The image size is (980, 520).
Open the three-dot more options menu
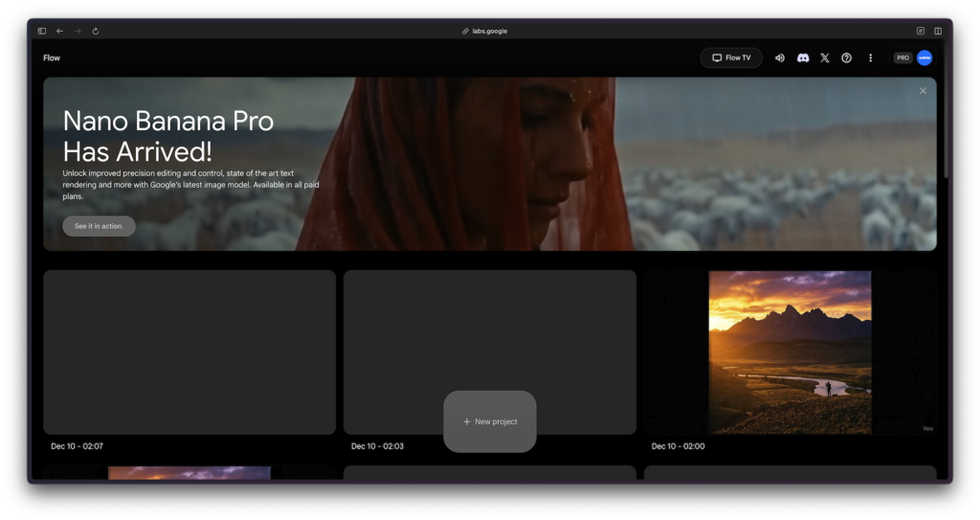pos(870,57)
